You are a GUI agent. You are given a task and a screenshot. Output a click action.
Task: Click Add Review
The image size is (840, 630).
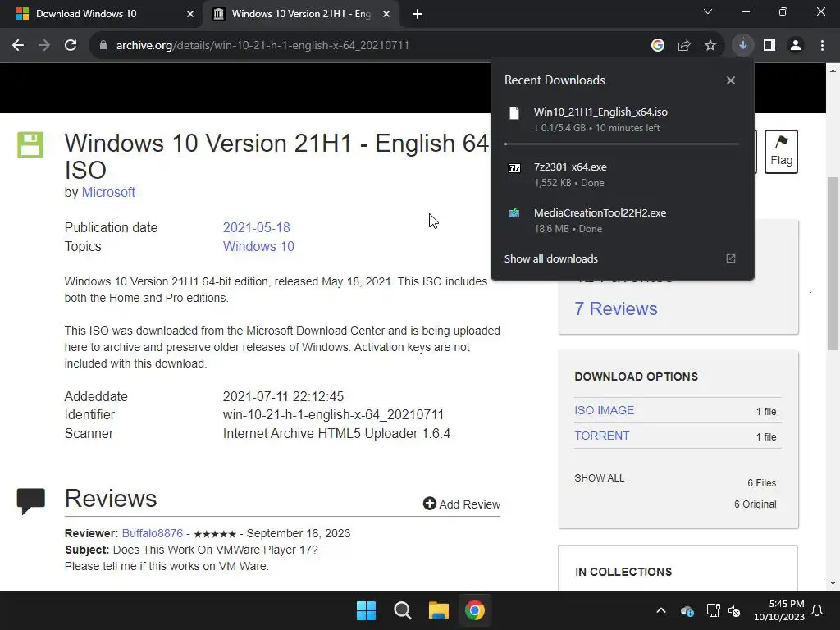pyautogui.click(x=461, y=504)
